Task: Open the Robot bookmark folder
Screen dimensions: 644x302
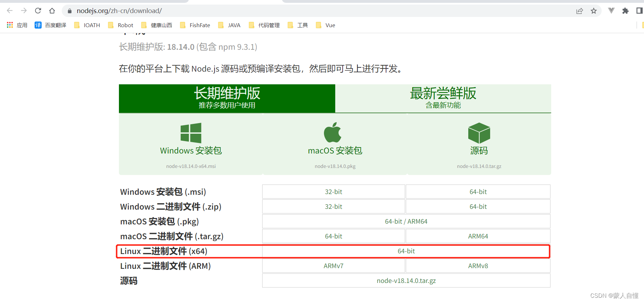Action: [120, 25]
